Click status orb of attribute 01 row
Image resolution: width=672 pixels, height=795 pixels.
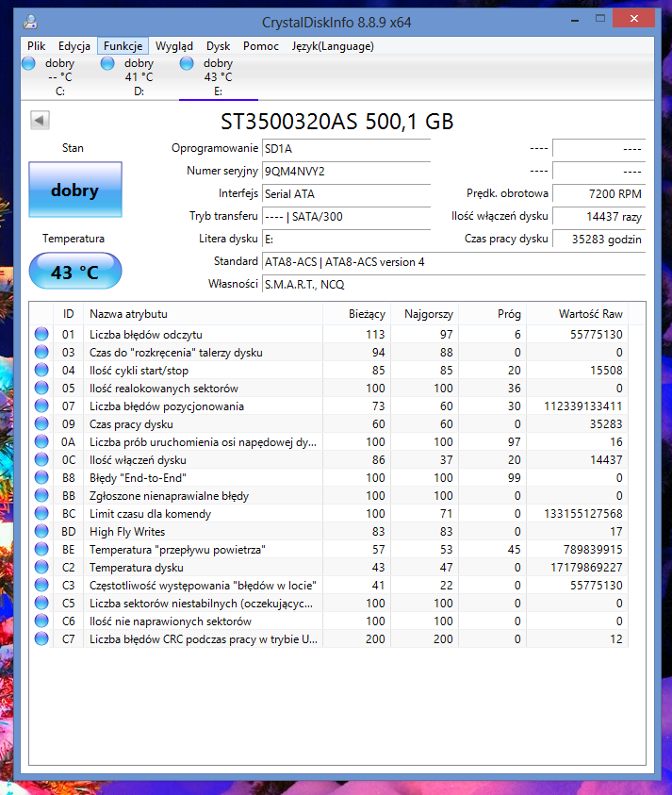(41, 334)
